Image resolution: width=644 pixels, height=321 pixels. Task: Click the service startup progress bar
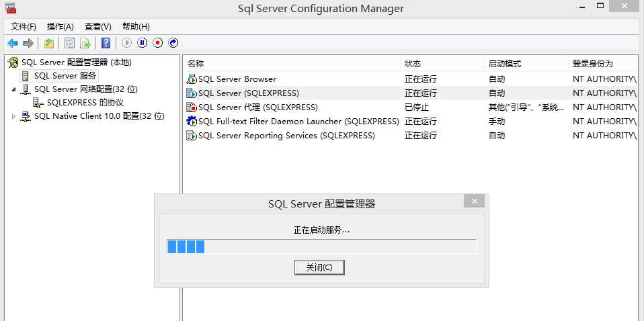[321, 247]
